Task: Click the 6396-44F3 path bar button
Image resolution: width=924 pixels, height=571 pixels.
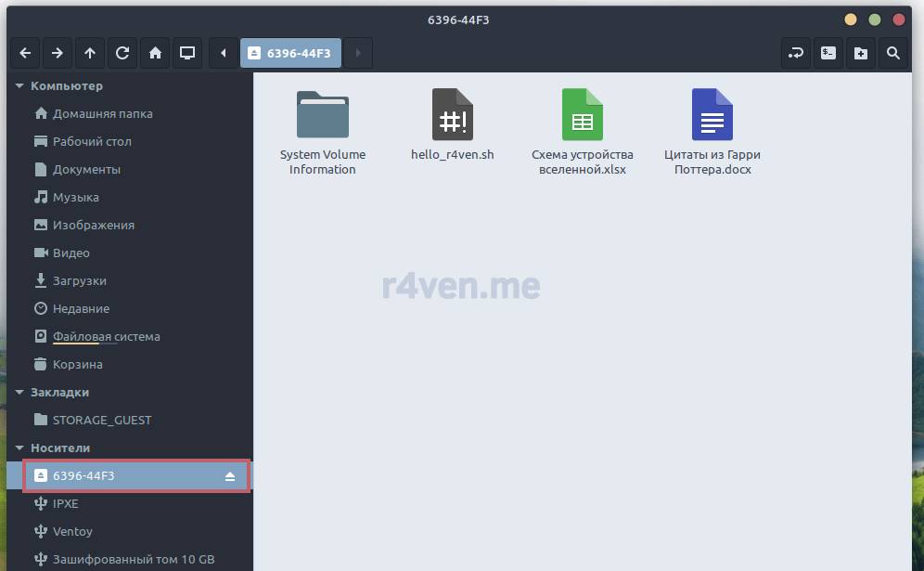Action: click(291, 53)
